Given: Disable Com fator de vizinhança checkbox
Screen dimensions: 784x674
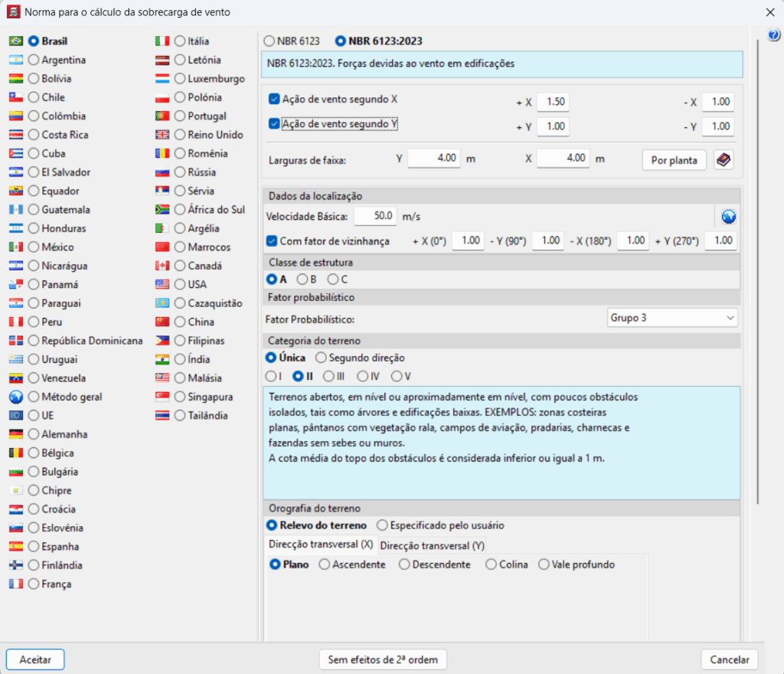Looking at the screenshot, I should (x=272, y=241).
